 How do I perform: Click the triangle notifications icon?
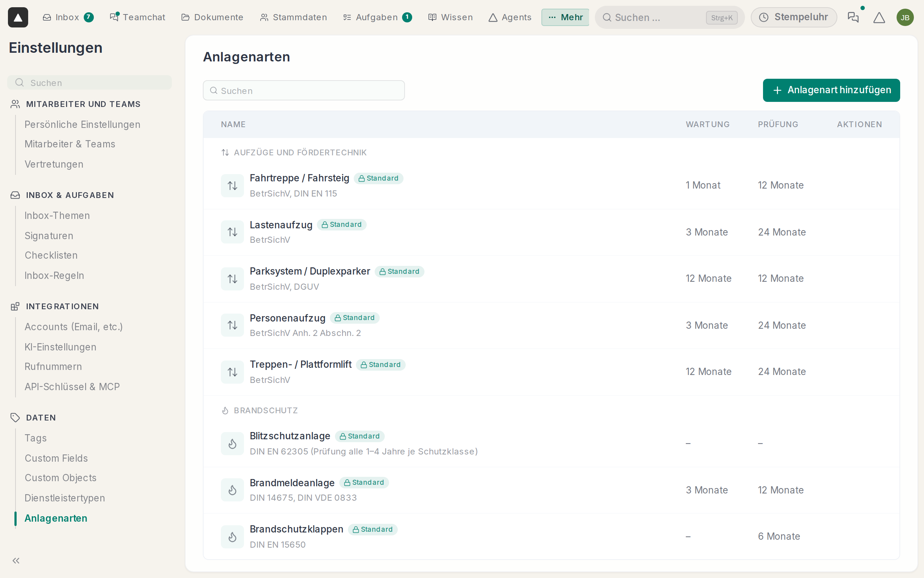879,17
